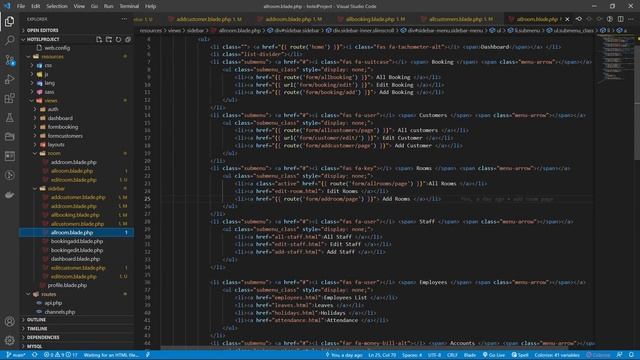The width and height of the screenshot is (640, 360).
Task: Open the Testing flask view
Action: click(9, 118)
